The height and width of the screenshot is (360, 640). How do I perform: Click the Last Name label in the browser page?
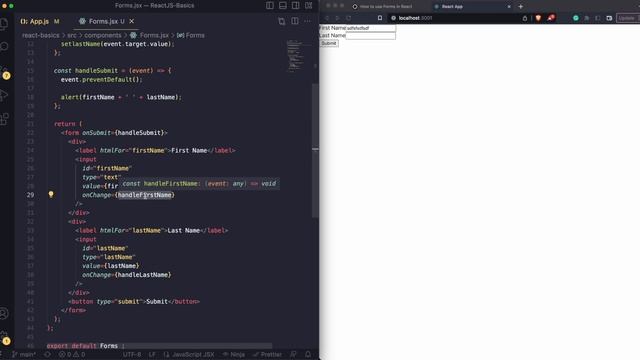(x=332, y=36)
